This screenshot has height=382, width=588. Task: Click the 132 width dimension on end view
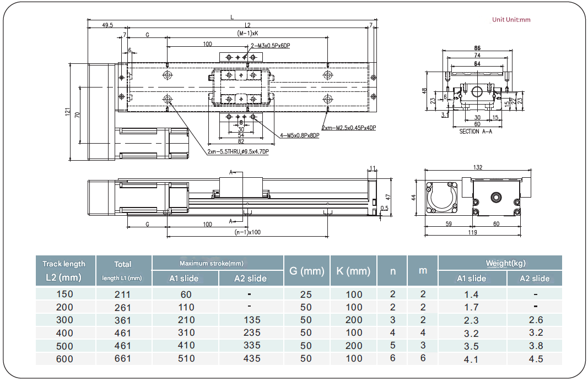tap(477, 167)
